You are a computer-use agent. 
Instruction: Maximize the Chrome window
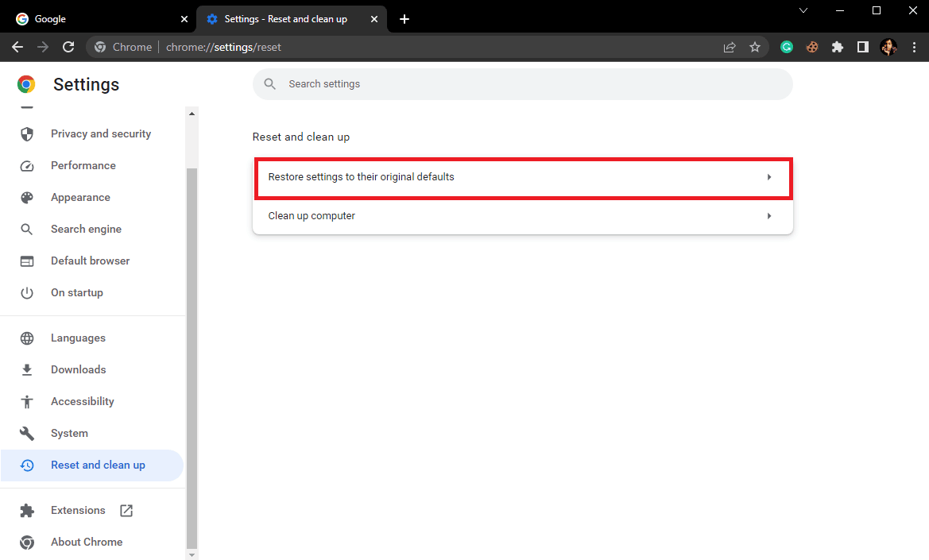(x=877, y=10)
